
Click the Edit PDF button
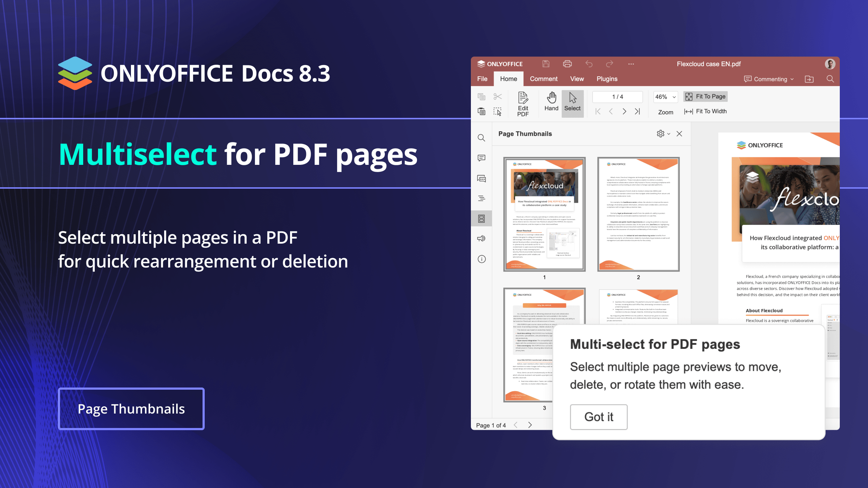pos(523,104)
